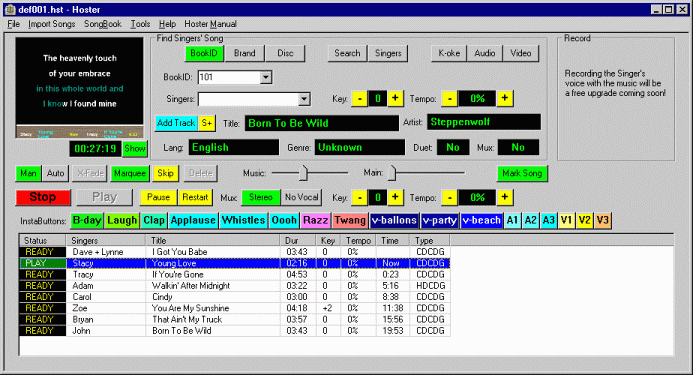Enable Auto playback mode
Screen dimensions: 693x375
tap(56, 173)
